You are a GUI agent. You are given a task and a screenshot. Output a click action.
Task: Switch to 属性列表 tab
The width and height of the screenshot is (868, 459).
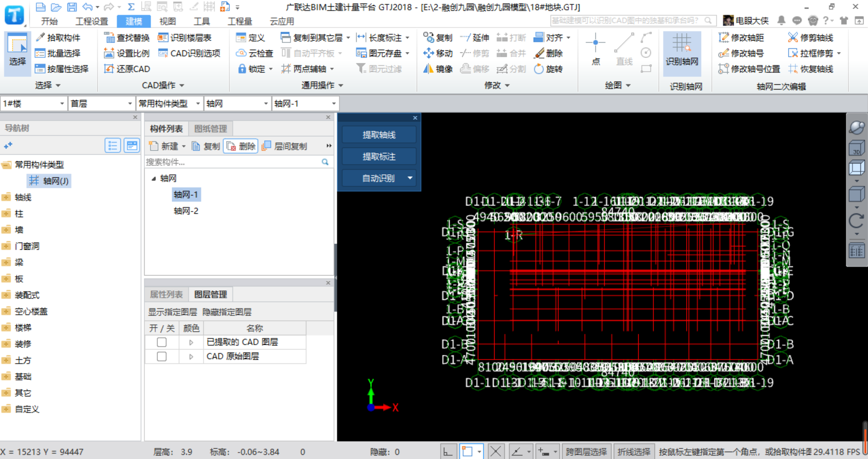click(166, 295)
